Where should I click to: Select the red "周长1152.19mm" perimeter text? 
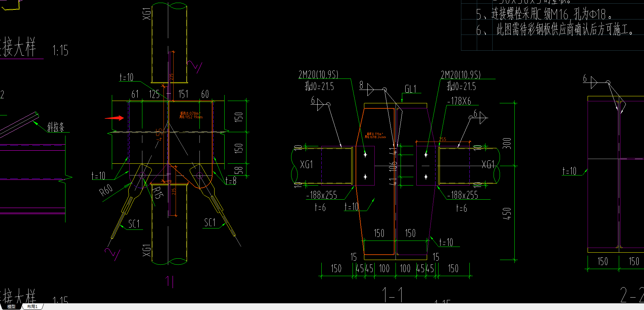coord(191,117)
